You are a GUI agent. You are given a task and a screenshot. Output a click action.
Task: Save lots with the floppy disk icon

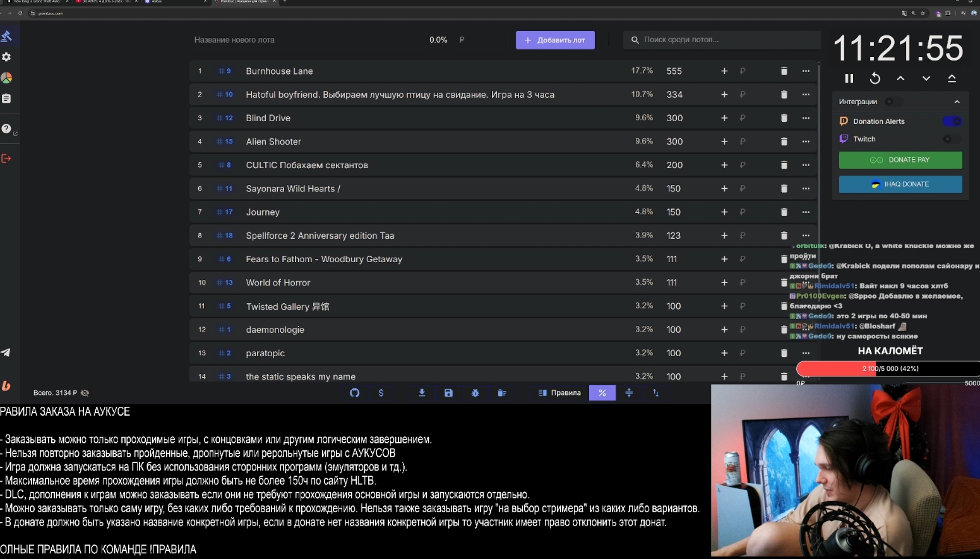point(448,393)
